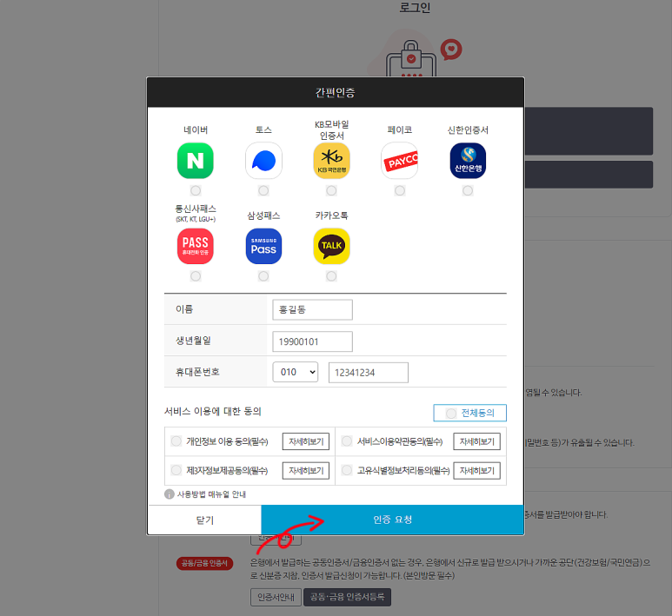Click the 간편인증 dialog title
Image resolution: width=672 pixels, height=616 pixels.
coord(336,92)
